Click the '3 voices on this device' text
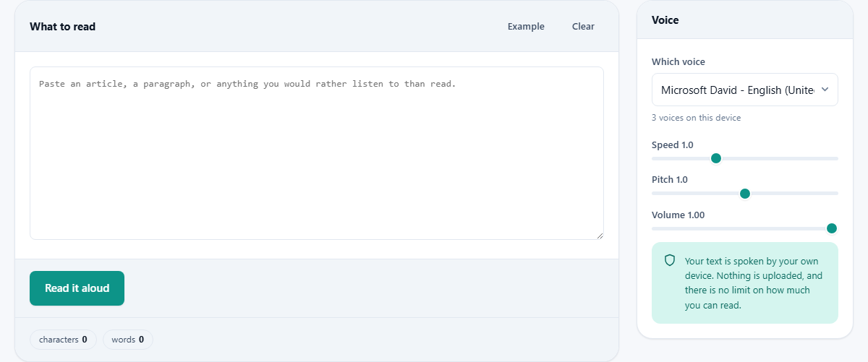The width and height of the screenshot is (868, 362). click(696, 118)
